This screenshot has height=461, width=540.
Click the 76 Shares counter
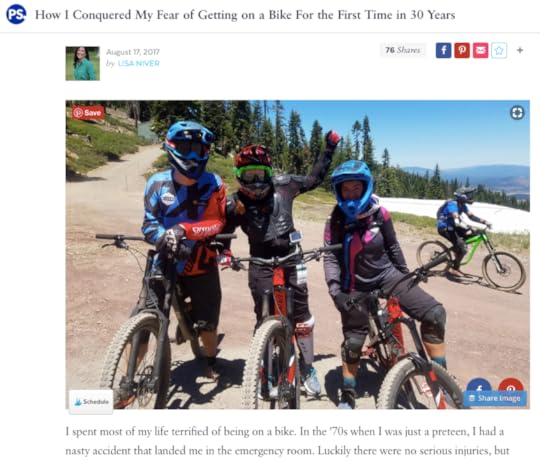coord(403,50)
